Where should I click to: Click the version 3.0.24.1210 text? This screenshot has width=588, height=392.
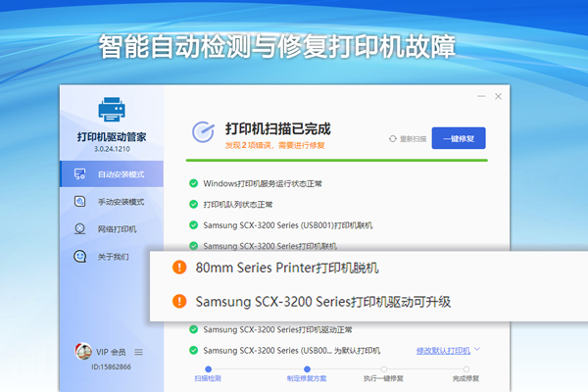click(112, 149)
